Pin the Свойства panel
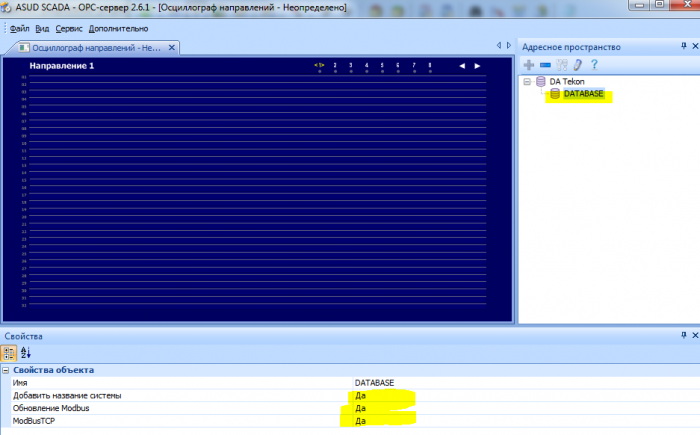This screenshot has height=435, width=700. click(684, 335)
